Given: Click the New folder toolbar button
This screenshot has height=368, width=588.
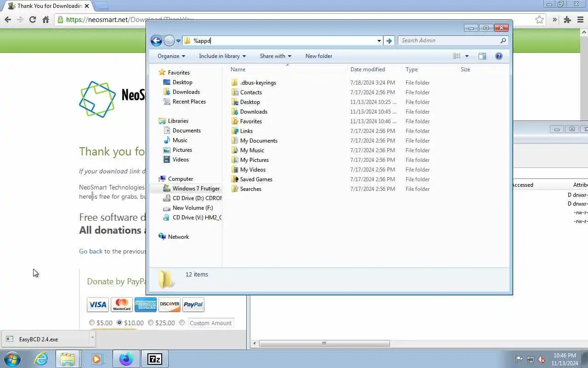Looking at the screenshot, I should click(319, 56).
